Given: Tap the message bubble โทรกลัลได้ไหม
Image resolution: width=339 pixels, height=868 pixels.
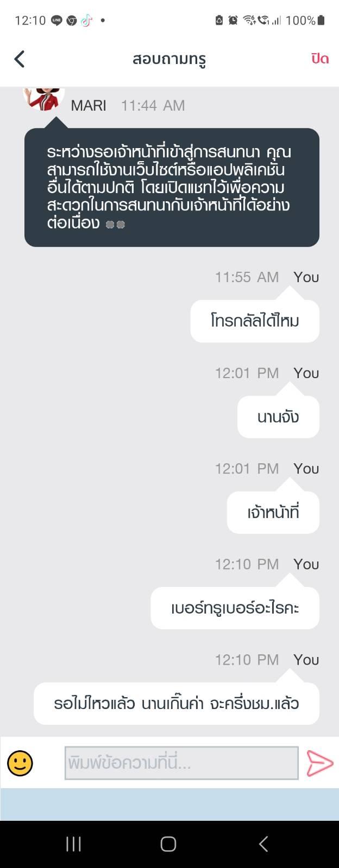Looking at the screenshot, I should coord(255,321).
